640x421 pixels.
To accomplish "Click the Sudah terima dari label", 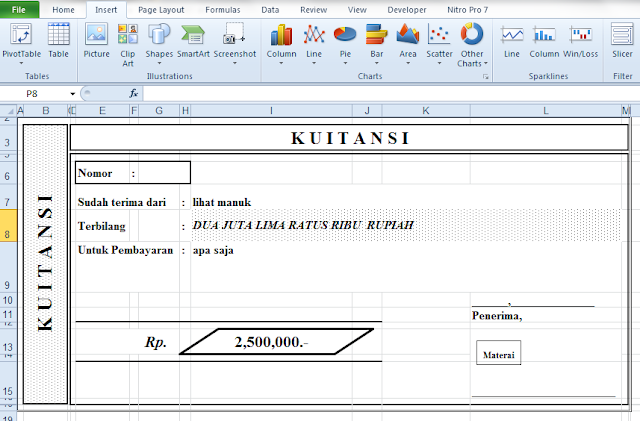I will (122, 202).
